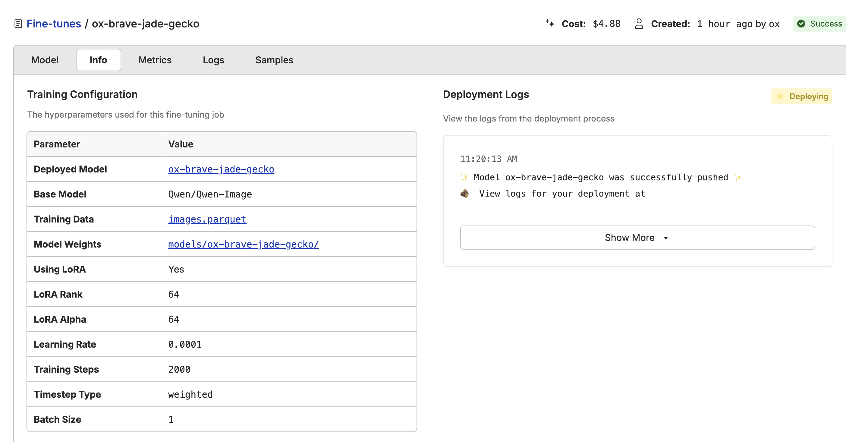Open the Fine-tunes breadcrumb link

54,24
